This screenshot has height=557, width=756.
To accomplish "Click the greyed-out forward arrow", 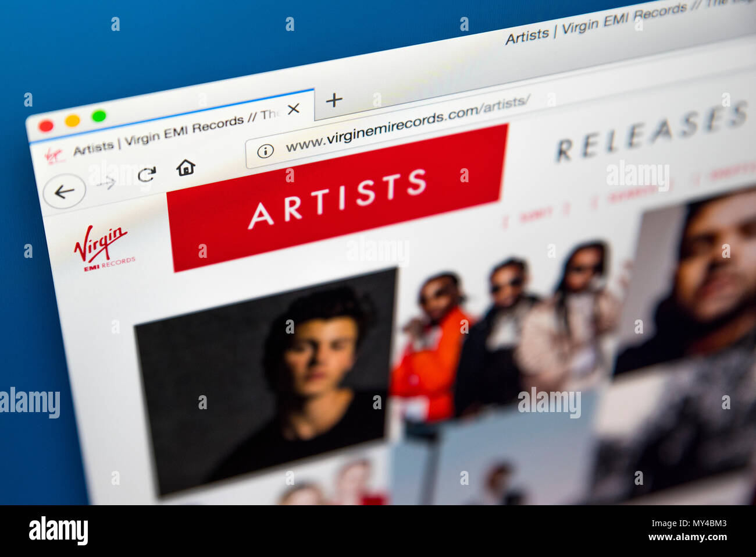I will pyautogui.click(x=106, y=183).
